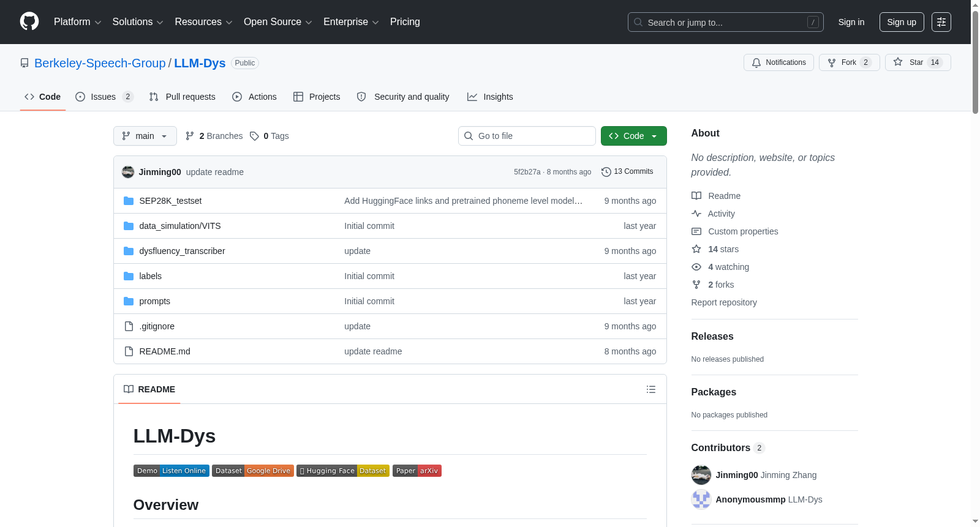980x527 pixels.
Task: Click the Go to file input
Action: pyautogui.click(x=527, y=136)
